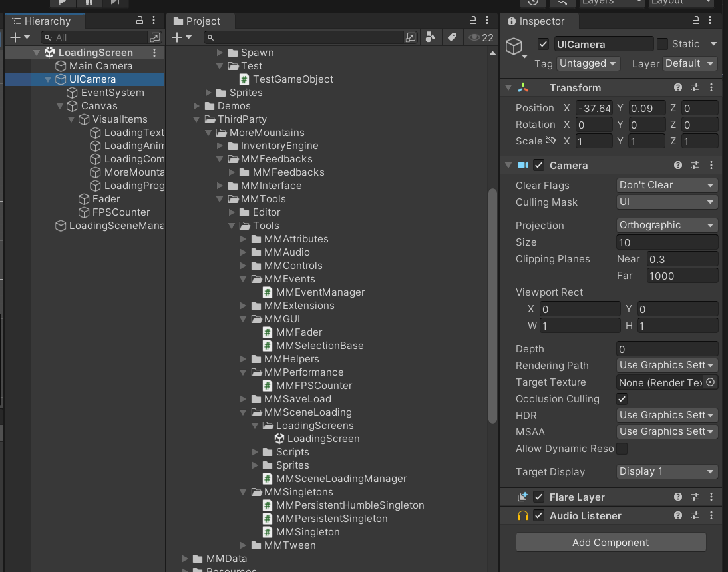The height and width of the screenshot is (572, 728).
Task: Collapse the Transform component foldout
Action: click(508, 87)
